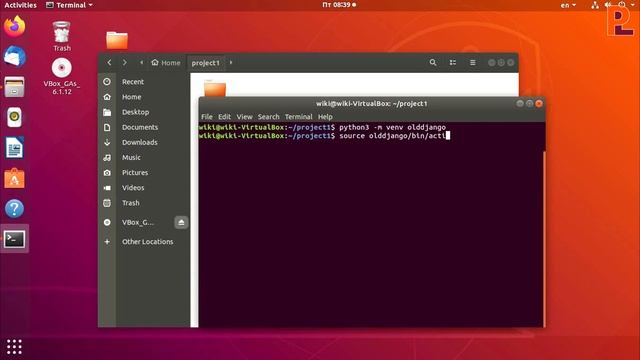Open Help from the dock
Viewport: 640px width, 360px height.
coord(14,209)
